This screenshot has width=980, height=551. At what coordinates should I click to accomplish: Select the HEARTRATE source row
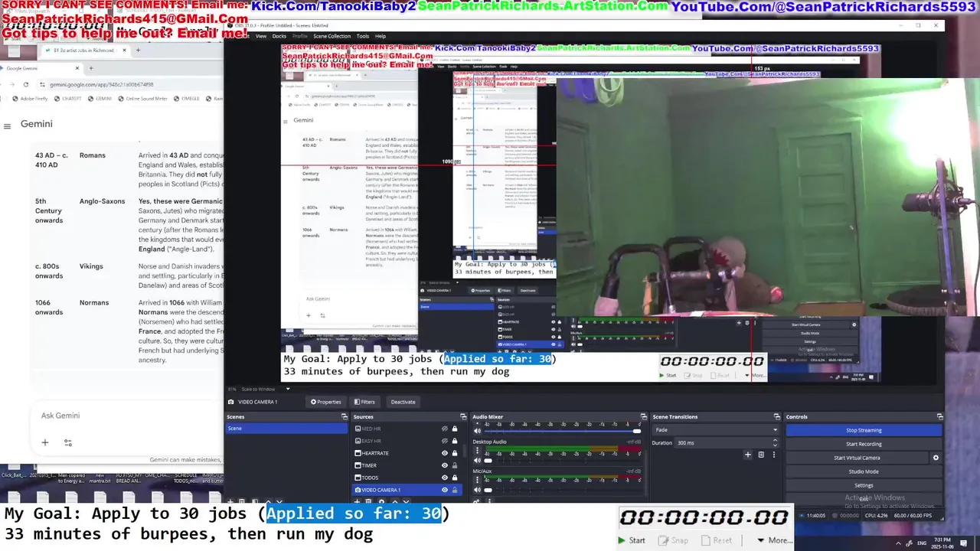[x=407, y=453]
